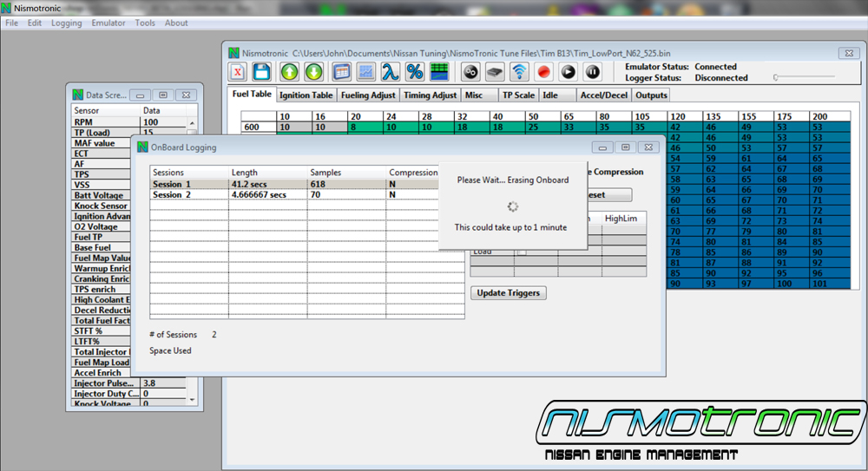Image resolution: width=868 pixels, height=471 pixels.
Task: Start logging with the red record button
Action: point(543,72)
